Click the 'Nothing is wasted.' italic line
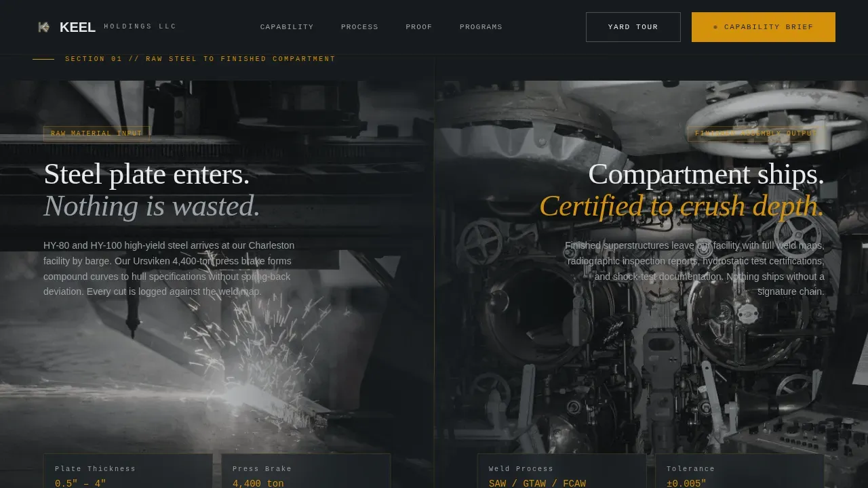The width and height of the screenshot is (868, 488). pyautogui.click(x=152, y=206)
